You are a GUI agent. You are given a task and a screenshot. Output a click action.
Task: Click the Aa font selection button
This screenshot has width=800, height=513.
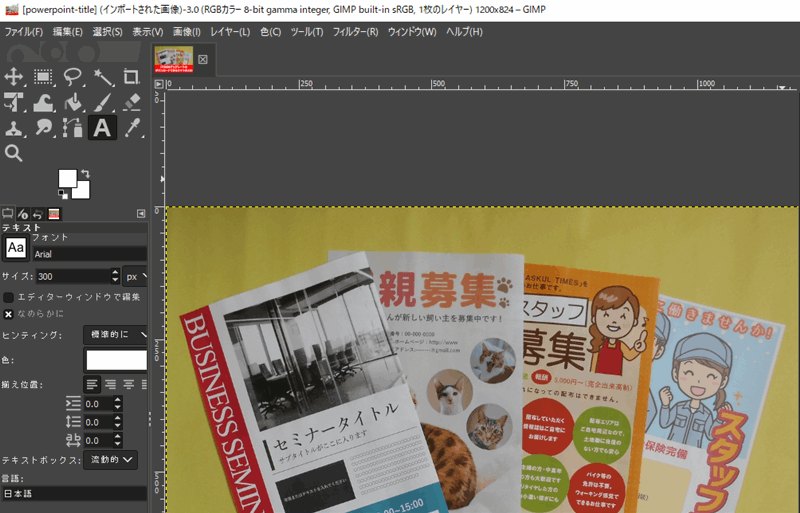point(16,247)
